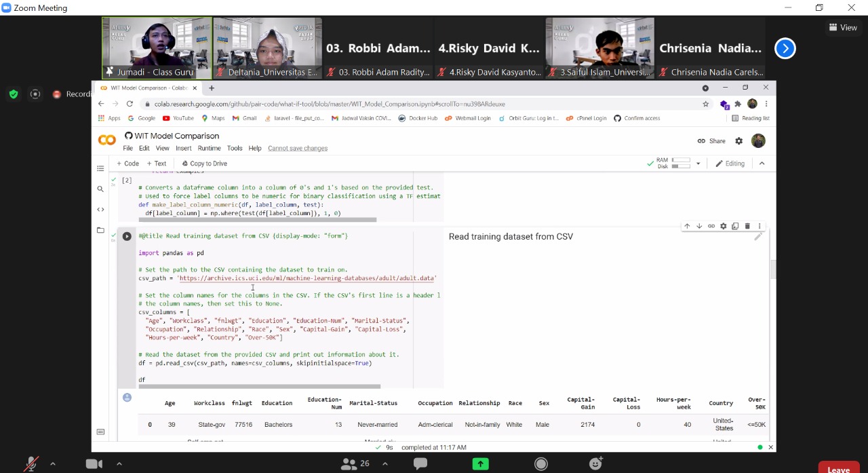Open the cPanel Login bookmark

point(587,118)
